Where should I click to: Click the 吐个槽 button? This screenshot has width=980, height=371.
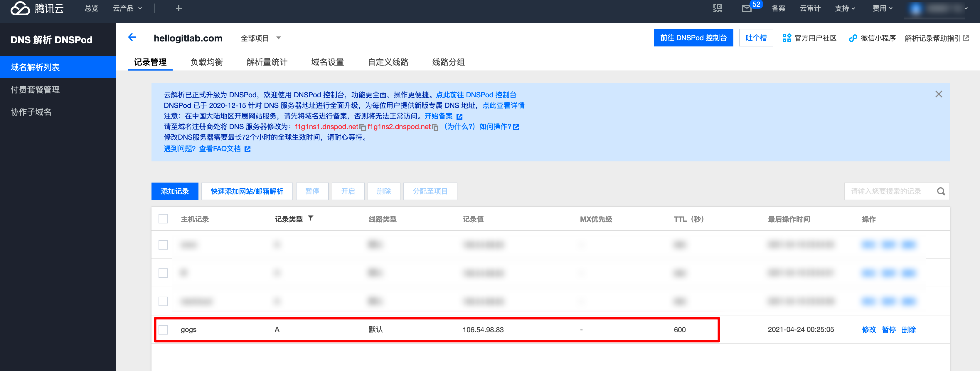(x=756, y=38)
